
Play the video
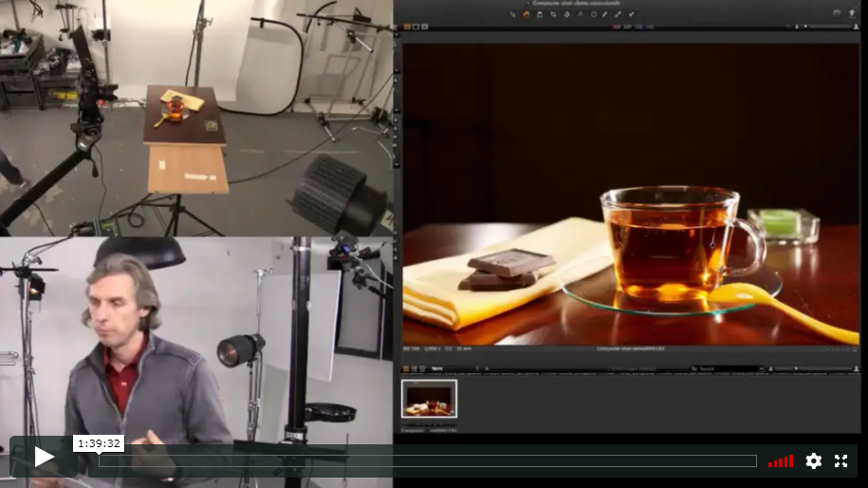click(44, 457)
